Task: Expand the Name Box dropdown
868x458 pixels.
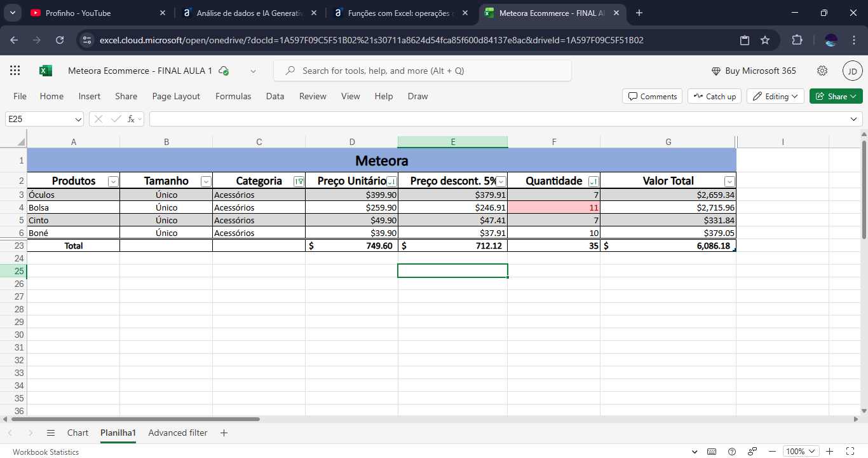Action: [x=78, y=119]
